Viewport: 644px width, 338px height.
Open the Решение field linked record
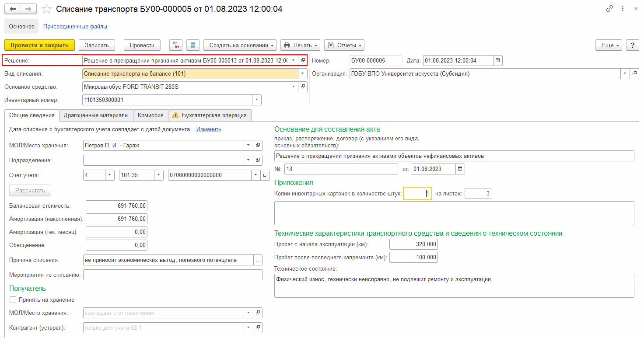pyautogui.click(x=303, y=60)
